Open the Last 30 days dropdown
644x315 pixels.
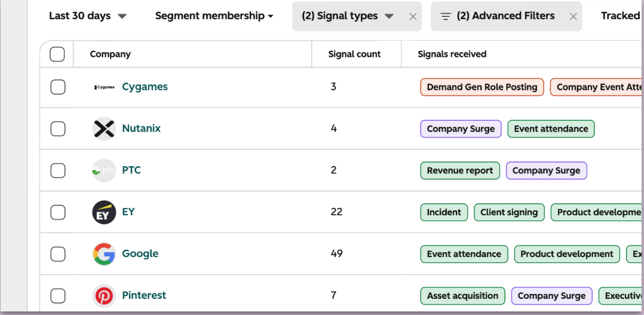[x=88, y=16]
